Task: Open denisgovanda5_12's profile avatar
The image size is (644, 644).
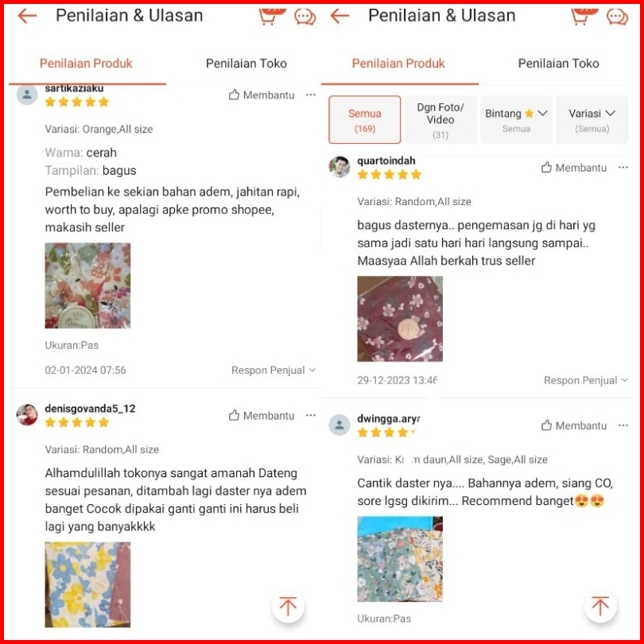Action: [x=27, y=414]
